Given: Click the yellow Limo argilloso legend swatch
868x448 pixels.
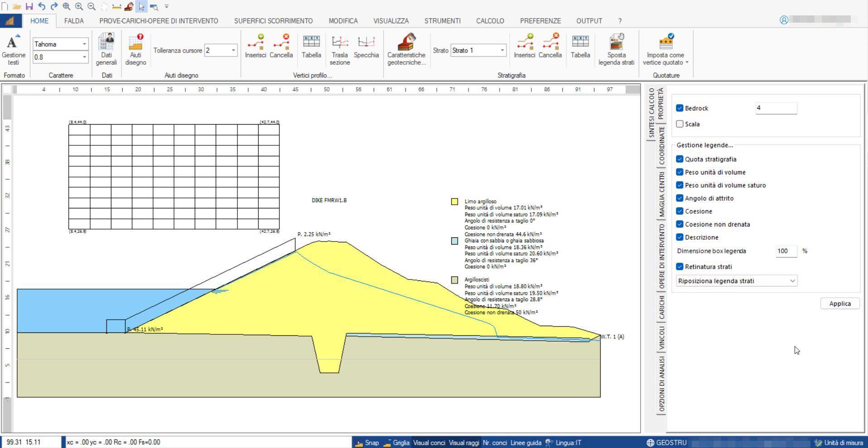Looking at the screenshot, I should pyautogui.click(x=454, y=202).
